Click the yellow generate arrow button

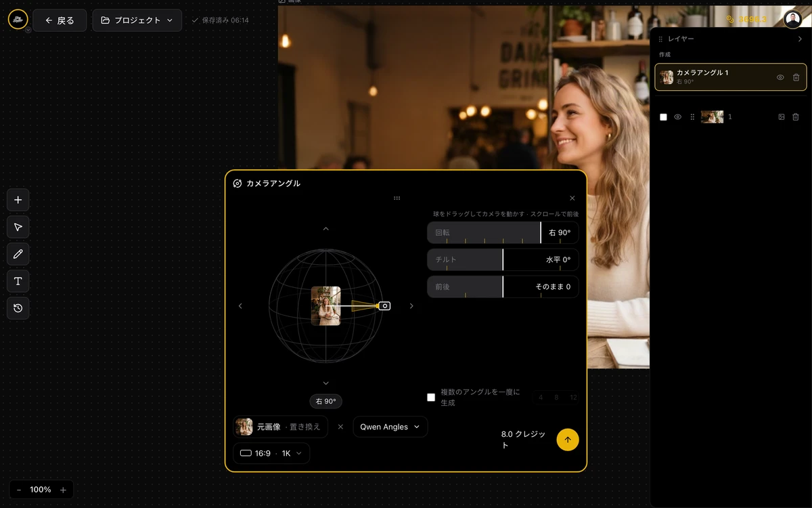point(568,440)
